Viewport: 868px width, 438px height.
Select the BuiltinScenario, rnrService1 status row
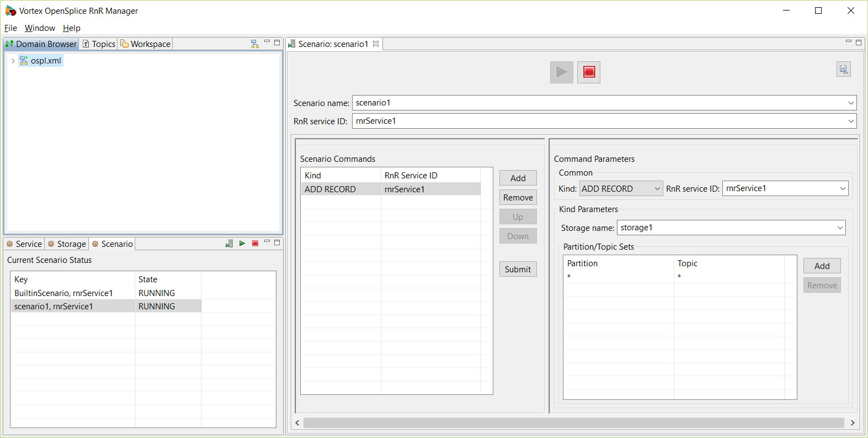tap(106, 293)
